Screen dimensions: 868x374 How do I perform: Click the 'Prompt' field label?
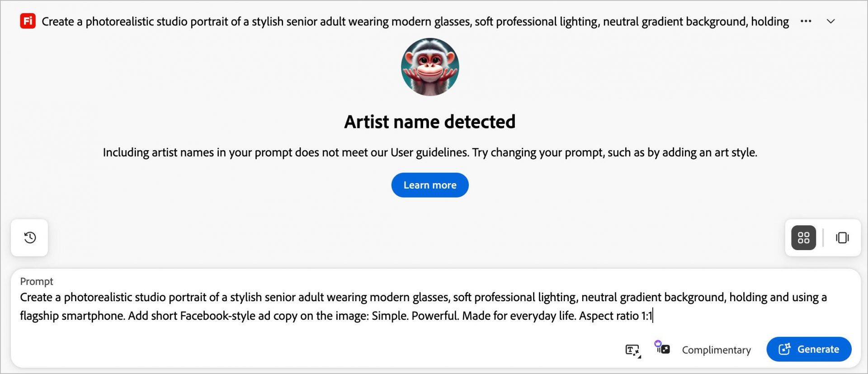point(37,281)
